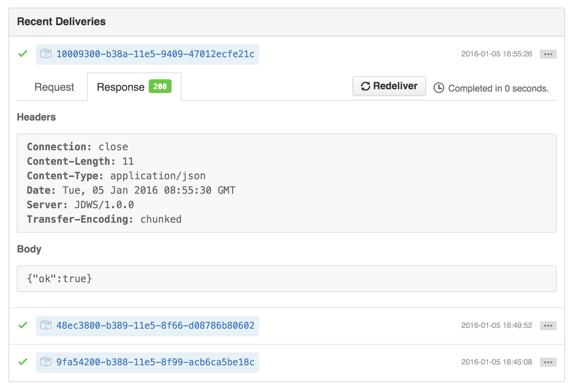578x392 pixels.
Task: Click 'Completed in 0 seconds.' text
Action: tap(498, 88)
